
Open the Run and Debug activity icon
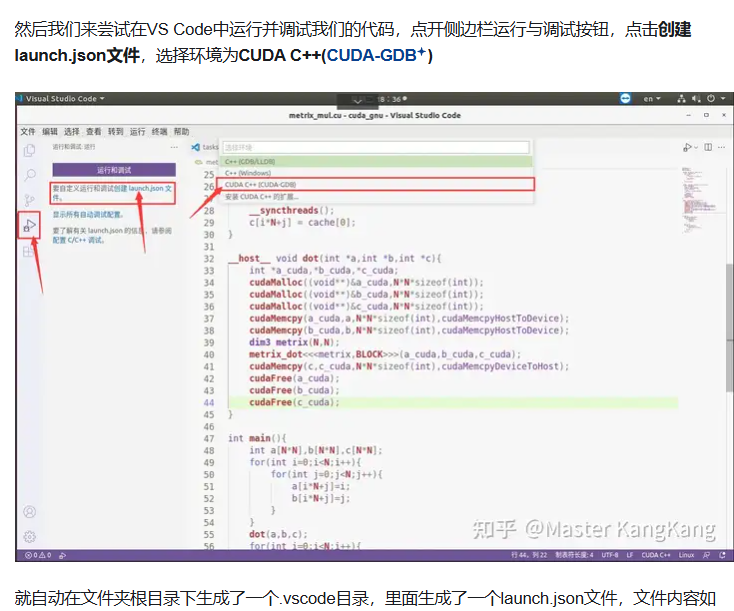click(x=29, y=225)
